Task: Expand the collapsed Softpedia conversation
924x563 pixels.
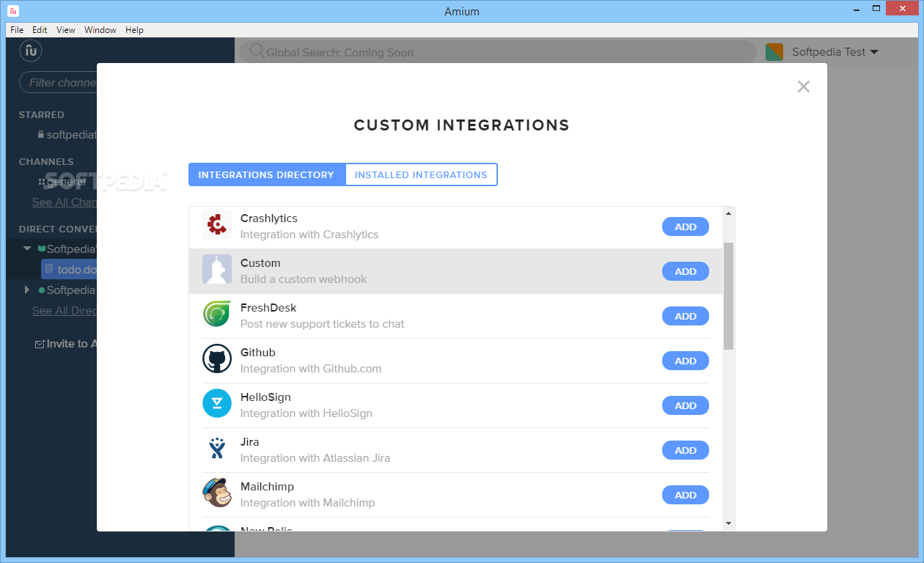Action: tap(28, 290)
